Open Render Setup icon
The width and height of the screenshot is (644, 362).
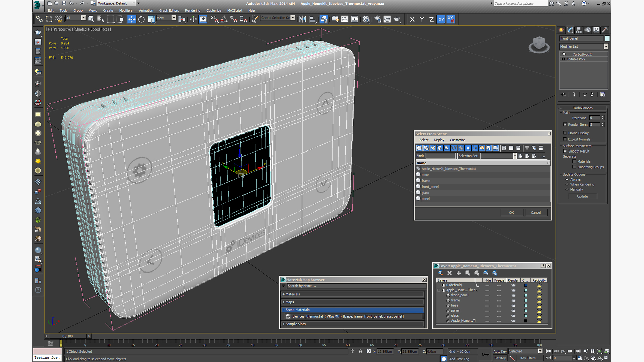click(378, 19)
